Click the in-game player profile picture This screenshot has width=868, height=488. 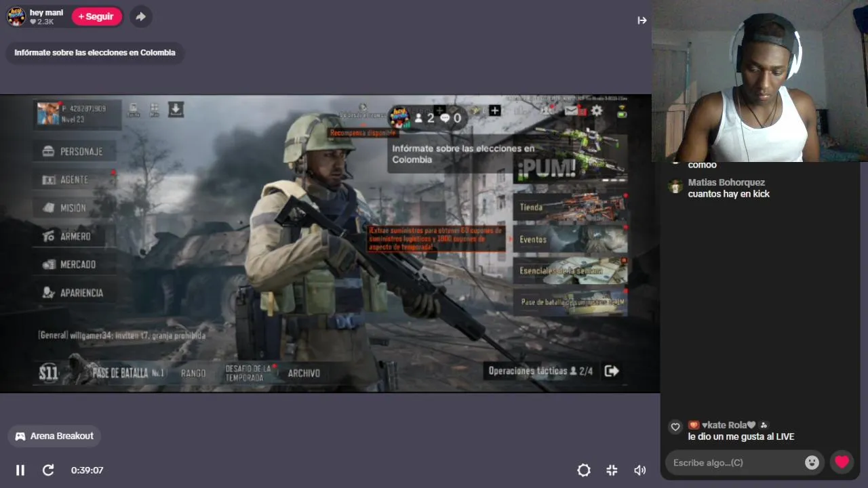click(x=48, y=113)
